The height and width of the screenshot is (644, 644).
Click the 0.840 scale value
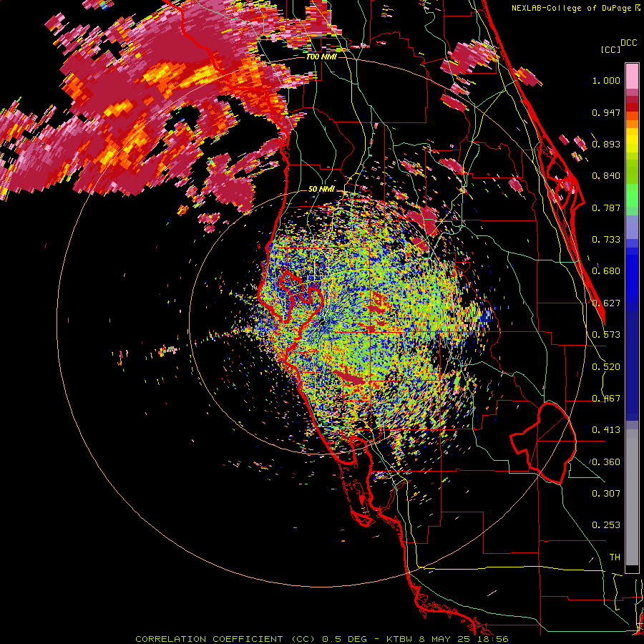[x=606, y=176]
